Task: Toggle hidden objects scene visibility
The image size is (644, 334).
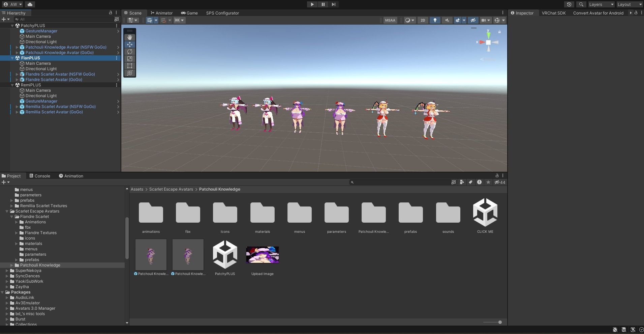Action: click(473, 20)
